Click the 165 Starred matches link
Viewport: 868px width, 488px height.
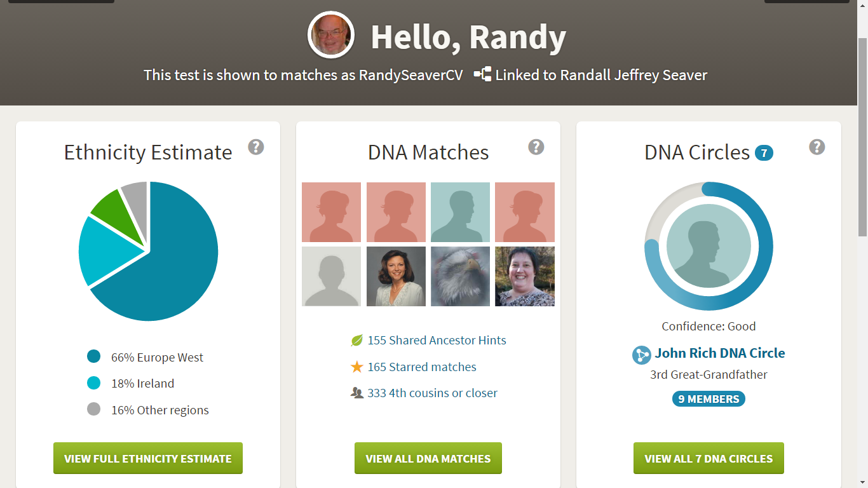[x=423, y=367]
